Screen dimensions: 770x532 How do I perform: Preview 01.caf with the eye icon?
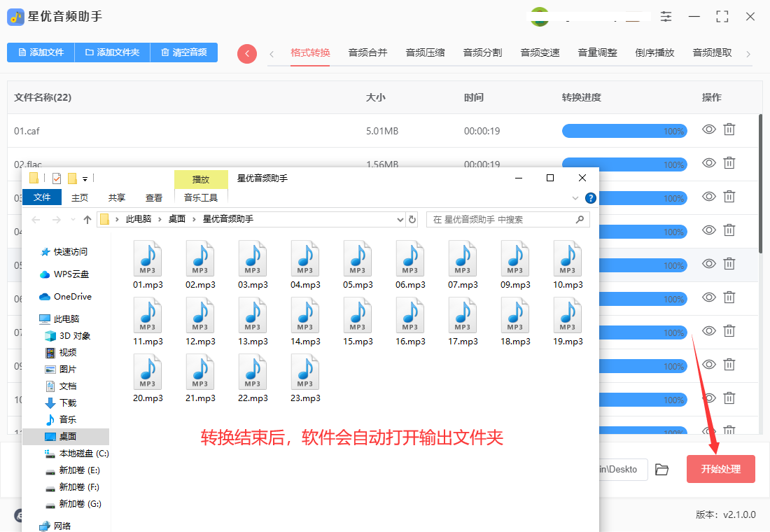pos(708,129)
